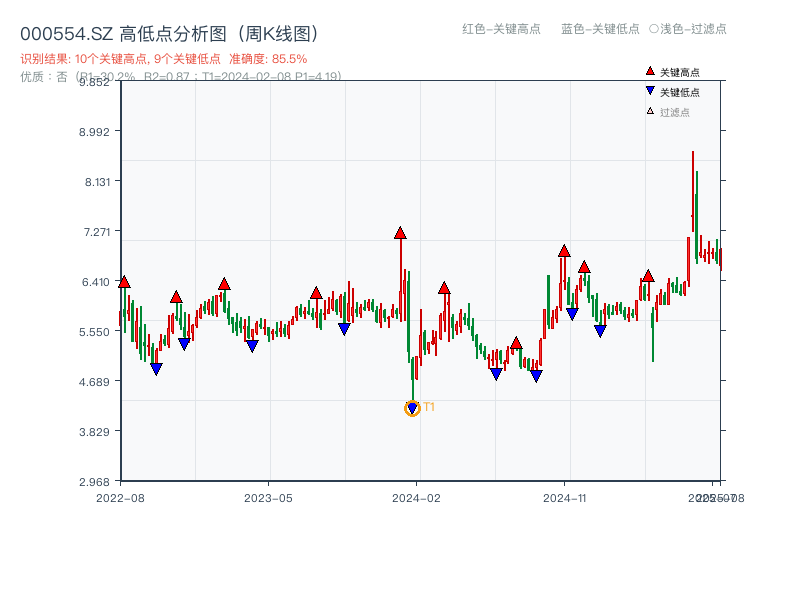Viewport: 800px width, 600px height.
Task: Select the highest red key-high triangle near 7.271
Action: tap(400, 233)
